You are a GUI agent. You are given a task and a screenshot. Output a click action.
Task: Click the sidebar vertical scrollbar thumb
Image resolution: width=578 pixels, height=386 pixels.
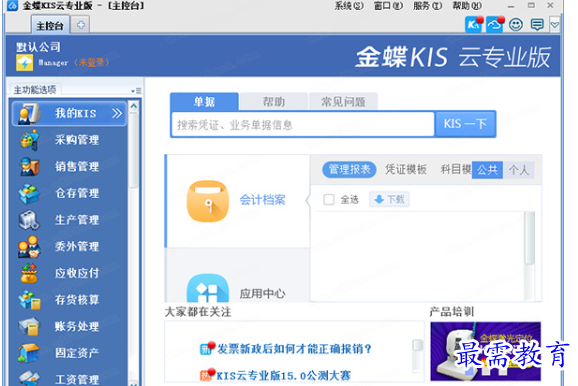pyautogui.click(x=133, y=149)
